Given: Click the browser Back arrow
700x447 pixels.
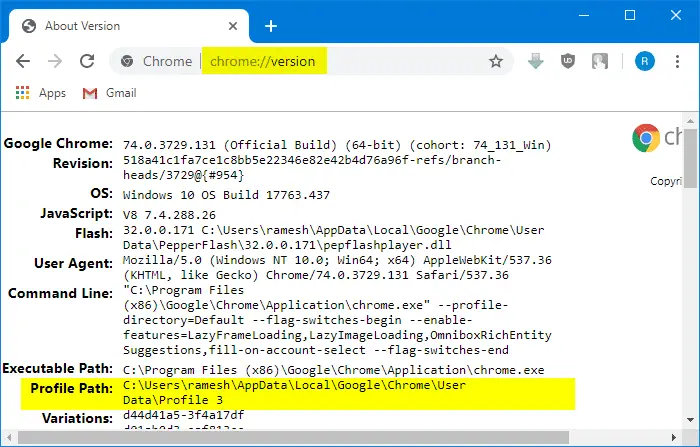Looking at the screenshot, I should coord(23,61).
